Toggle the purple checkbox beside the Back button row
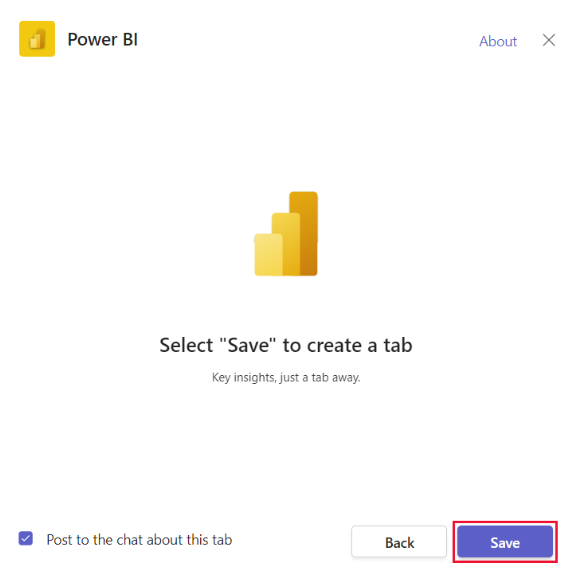Viewport: 577px width, 580px height. (x=26, y=539)
